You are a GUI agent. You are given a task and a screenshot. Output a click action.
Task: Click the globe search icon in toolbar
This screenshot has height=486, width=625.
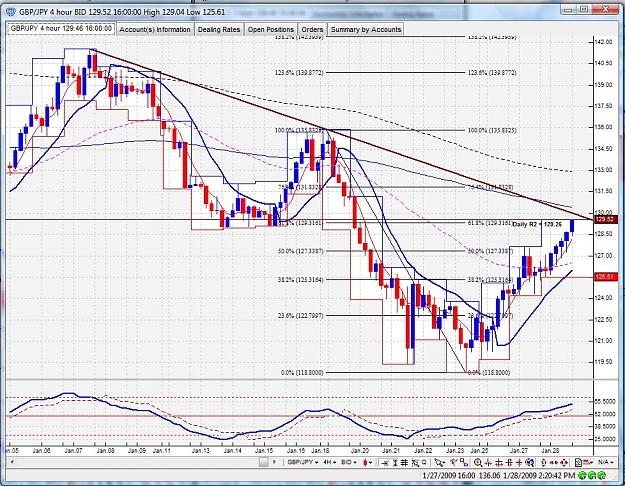(529, 462)
